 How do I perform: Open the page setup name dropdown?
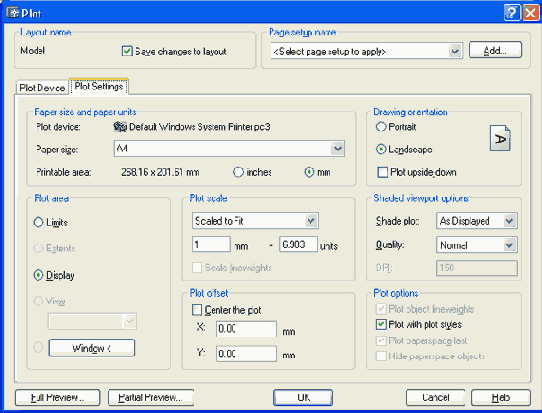(x=455, y=51)
